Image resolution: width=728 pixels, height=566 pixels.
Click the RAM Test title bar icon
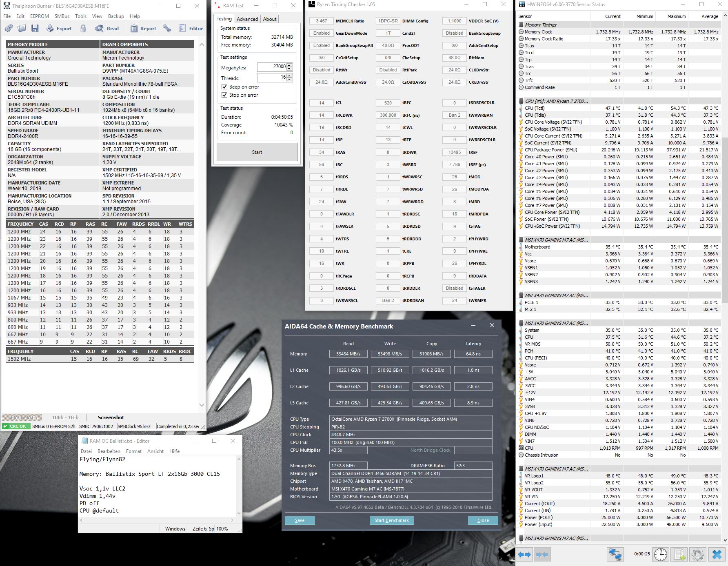tap(217, 6)
